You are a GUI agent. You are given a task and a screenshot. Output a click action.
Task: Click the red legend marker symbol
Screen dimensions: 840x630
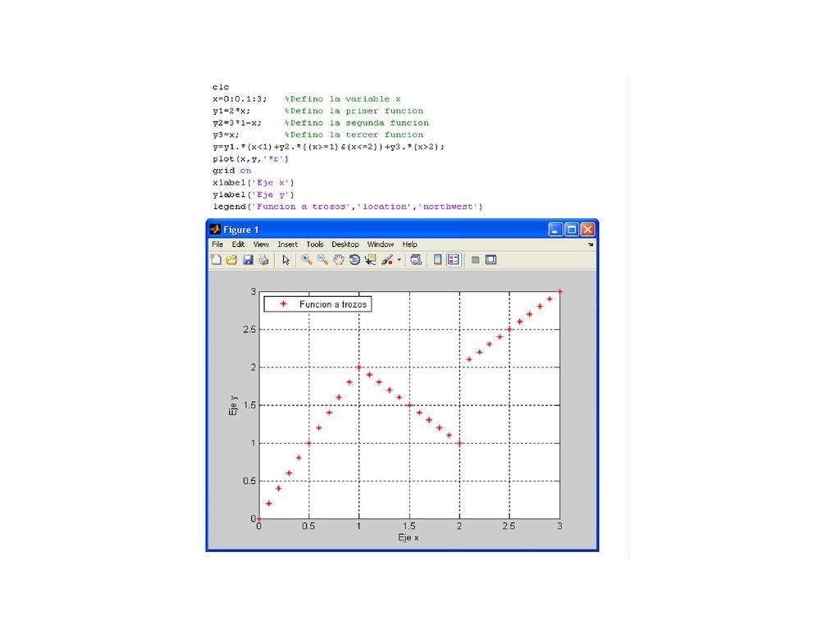click(283, 304)
